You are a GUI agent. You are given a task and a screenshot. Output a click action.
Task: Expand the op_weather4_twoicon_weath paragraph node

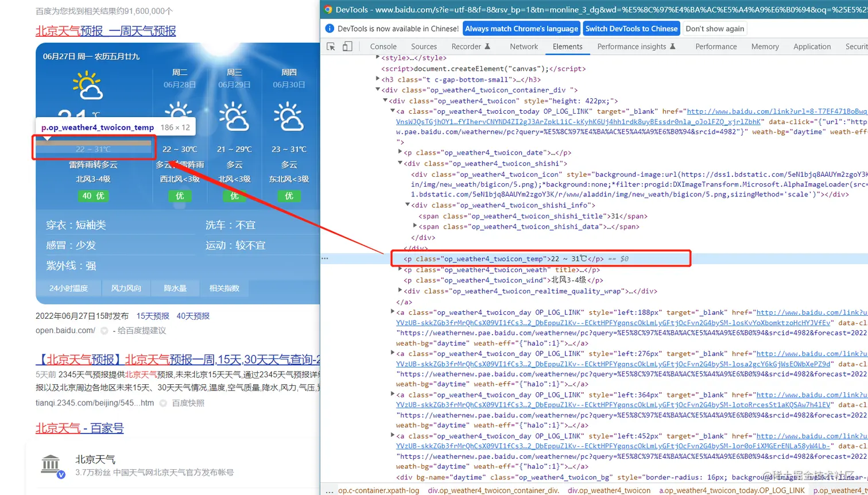click(x=401, y=269)
